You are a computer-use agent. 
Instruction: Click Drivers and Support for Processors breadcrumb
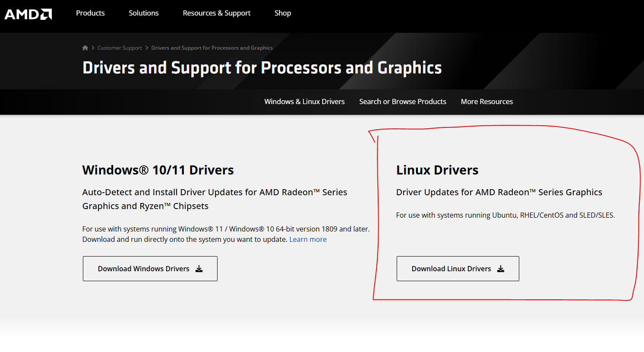(212, 48)
